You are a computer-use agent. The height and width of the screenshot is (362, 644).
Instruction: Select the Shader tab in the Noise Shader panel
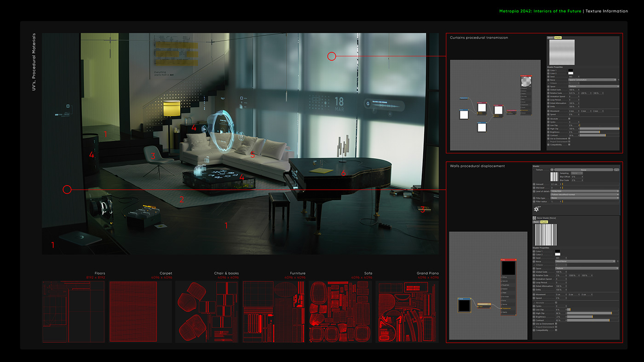pos(544,222)
